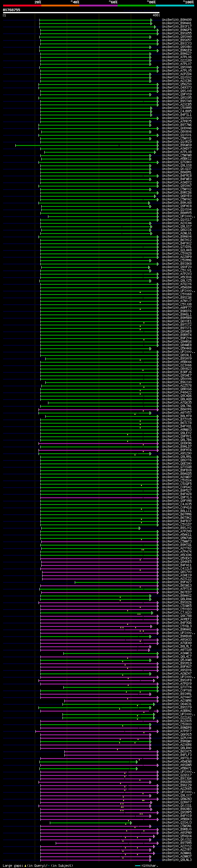Image resolution: width=197 pixels, height=868 pixels.
Task: Click UniRef100_A2WW37 entry
Action: (x=177, y=856)
